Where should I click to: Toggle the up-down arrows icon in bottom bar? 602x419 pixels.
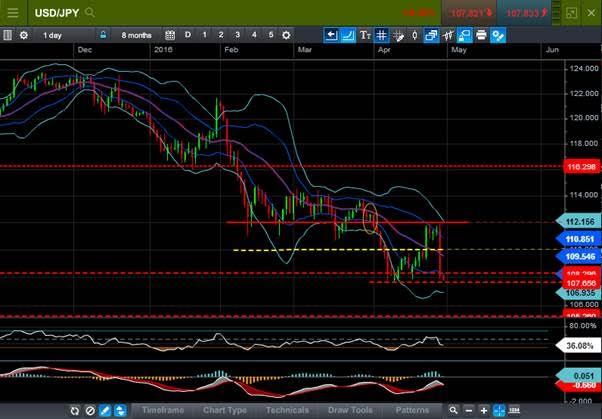(120, 411)
